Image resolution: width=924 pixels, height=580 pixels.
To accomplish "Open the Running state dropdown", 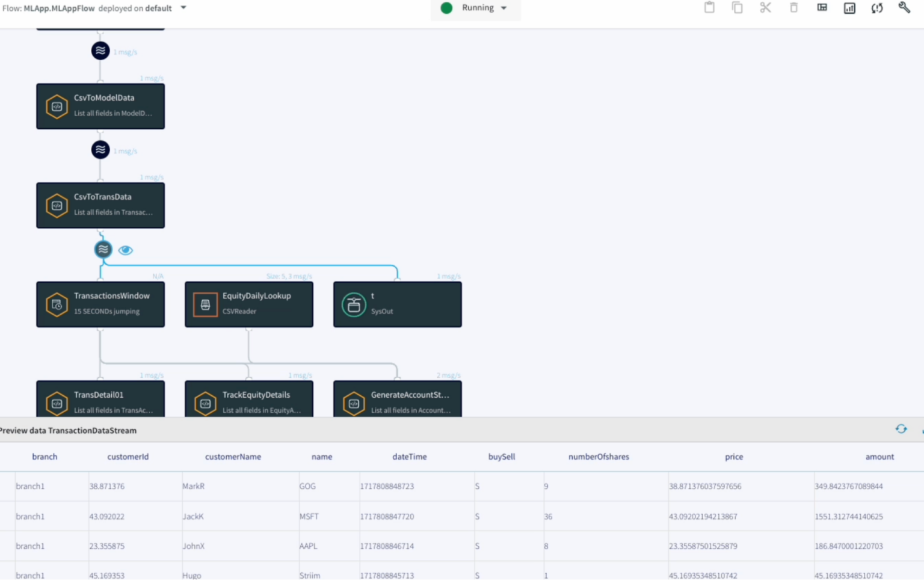I will (503, 8).
